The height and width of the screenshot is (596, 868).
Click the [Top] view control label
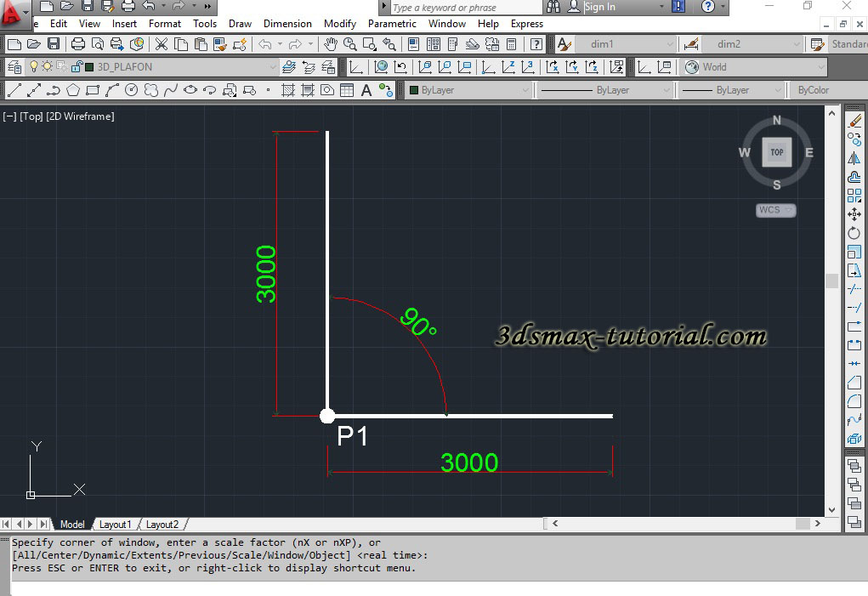click(31, 116)
